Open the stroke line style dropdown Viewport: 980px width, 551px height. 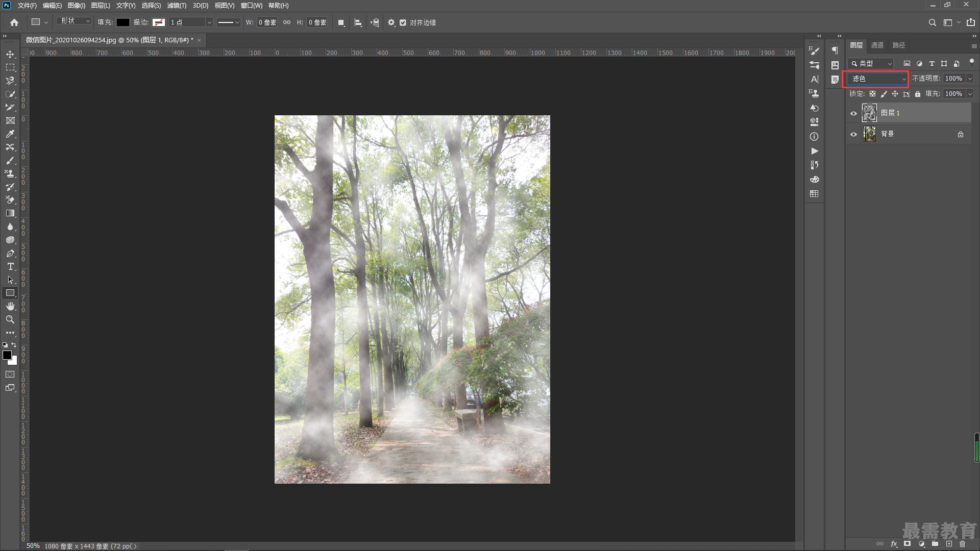coord(228,22)
